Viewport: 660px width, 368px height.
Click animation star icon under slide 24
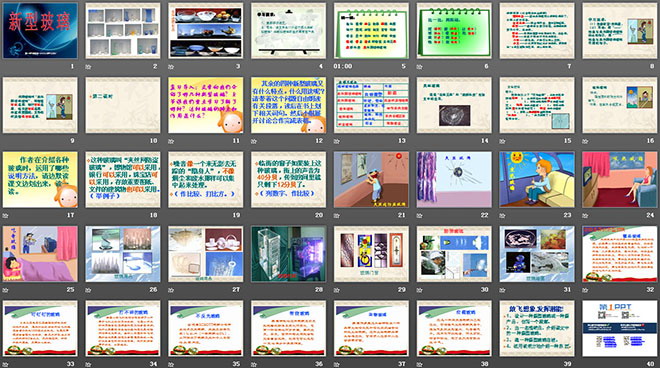(585, 216)
